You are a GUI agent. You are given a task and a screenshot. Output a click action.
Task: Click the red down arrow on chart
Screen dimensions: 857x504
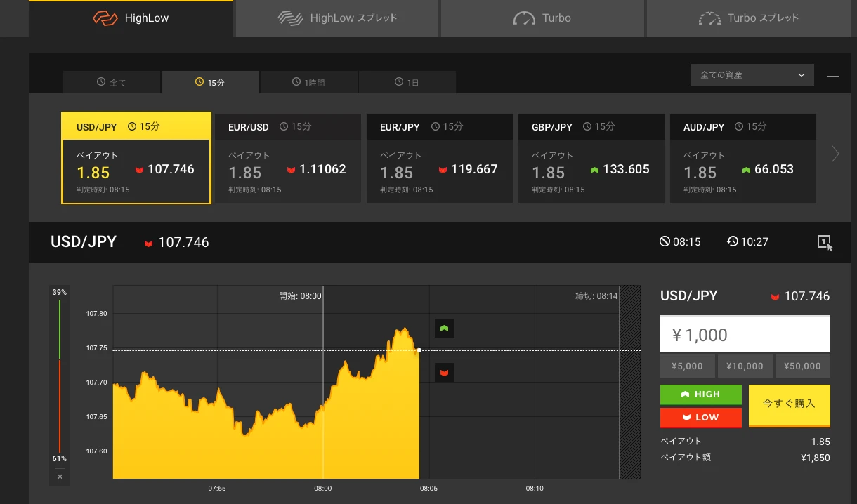tap(444, 373)
